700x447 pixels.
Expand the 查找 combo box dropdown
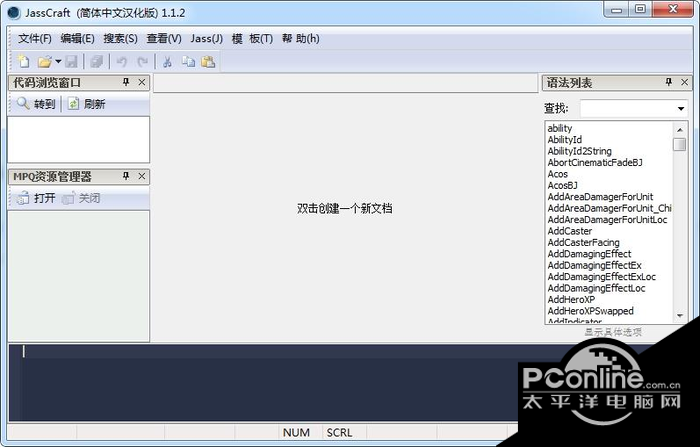(680, 109)
